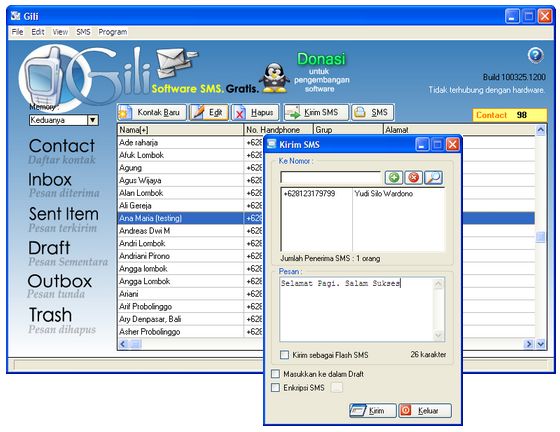Click the Gili phone logo

[45, 79]
